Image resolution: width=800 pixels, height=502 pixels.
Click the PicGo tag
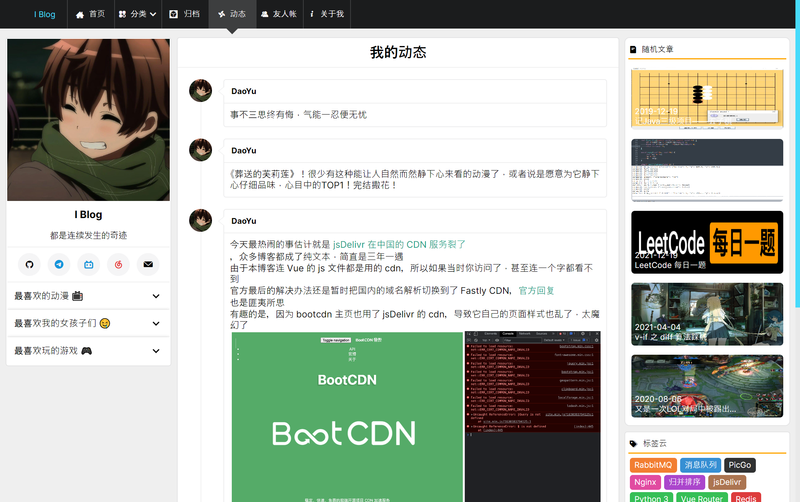[x=740, y=465]
